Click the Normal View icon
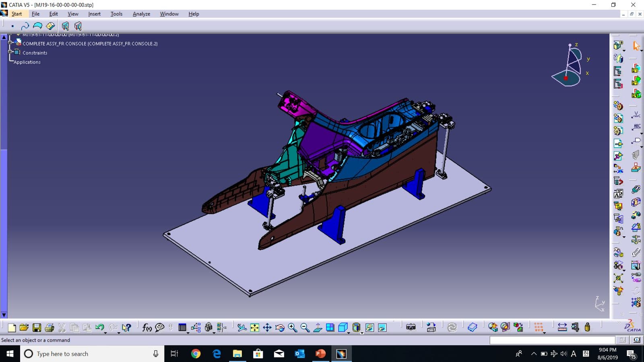The width and height of the screenshot is (644, 362). click(x=318, y=328)
